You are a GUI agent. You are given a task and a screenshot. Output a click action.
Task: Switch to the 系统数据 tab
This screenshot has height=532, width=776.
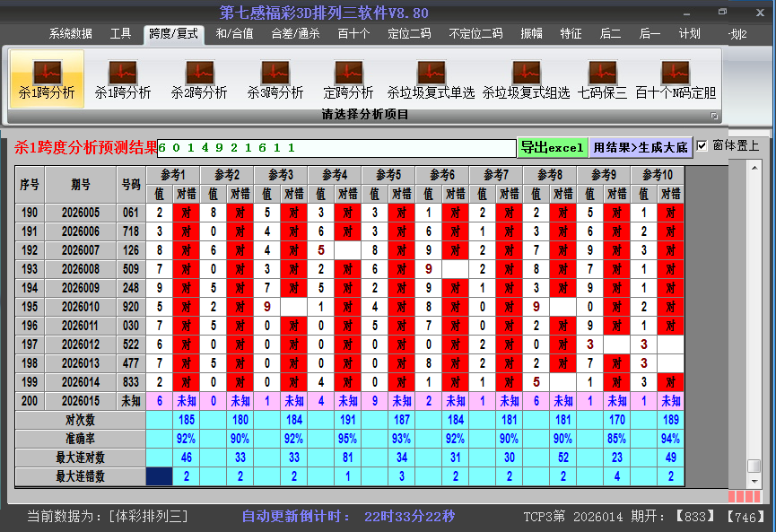pos(70,34)
